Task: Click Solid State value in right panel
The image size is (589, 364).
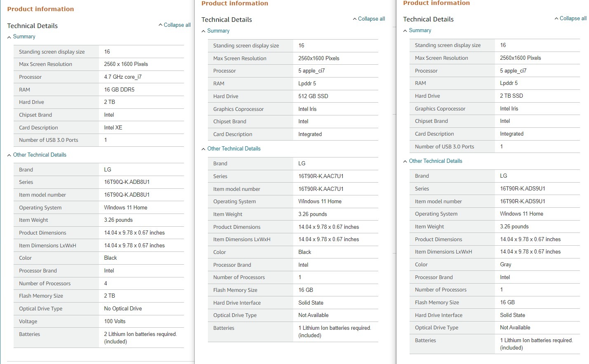Action: [513, 315]
